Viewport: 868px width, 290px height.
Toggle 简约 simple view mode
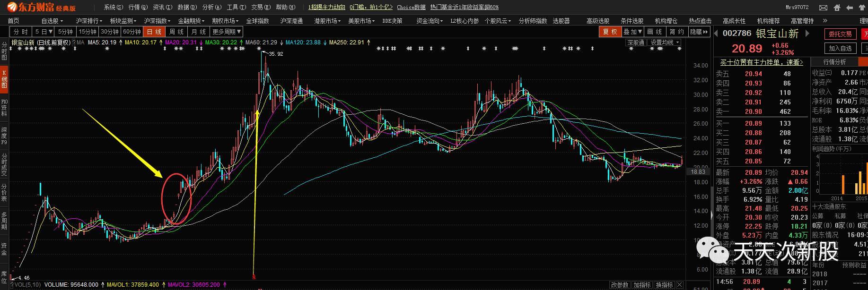[x=677, y=32]
